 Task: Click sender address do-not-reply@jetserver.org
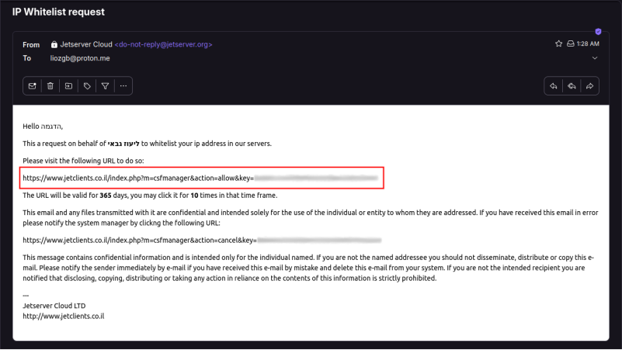(163, 44)
